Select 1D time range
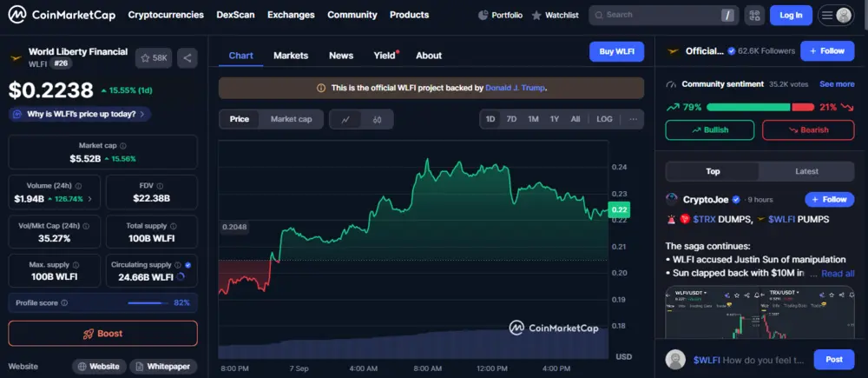 [x=490, y=119]
